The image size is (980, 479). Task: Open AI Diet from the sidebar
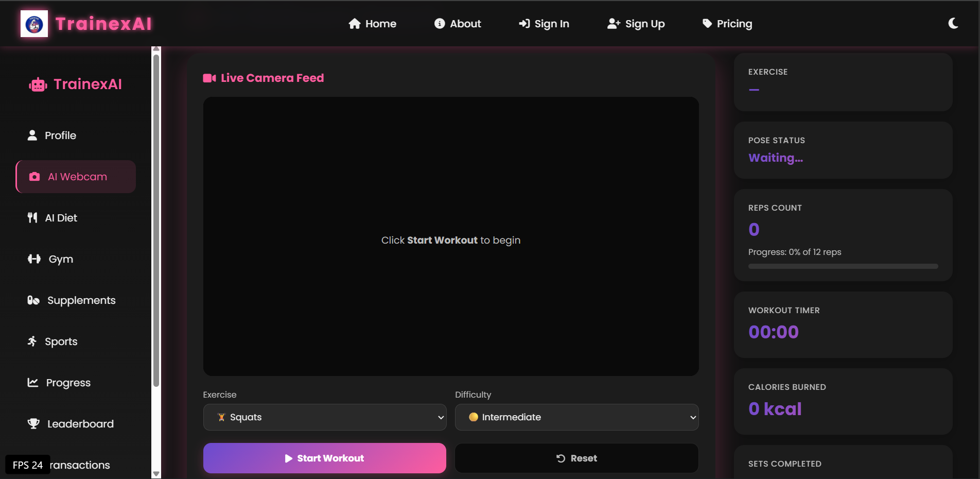click(76, 218)
